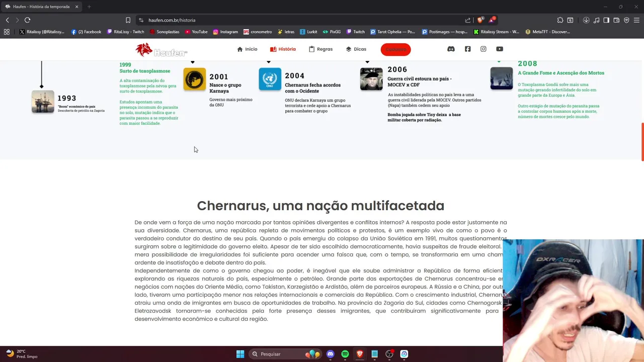This screenshot has height=362, width=644.
Task: Open Brave Rewards triangle icon
Action: point(492,20)
